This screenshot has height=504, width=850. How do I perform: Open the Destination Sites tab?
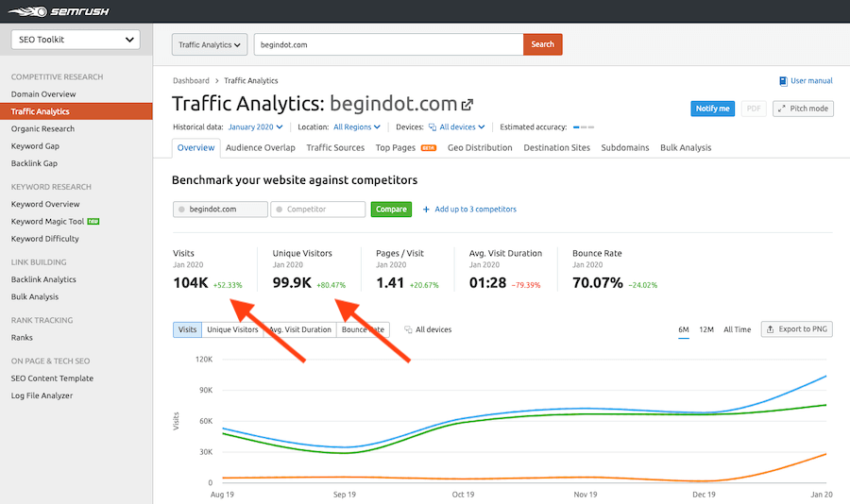(x=556, y=148)
